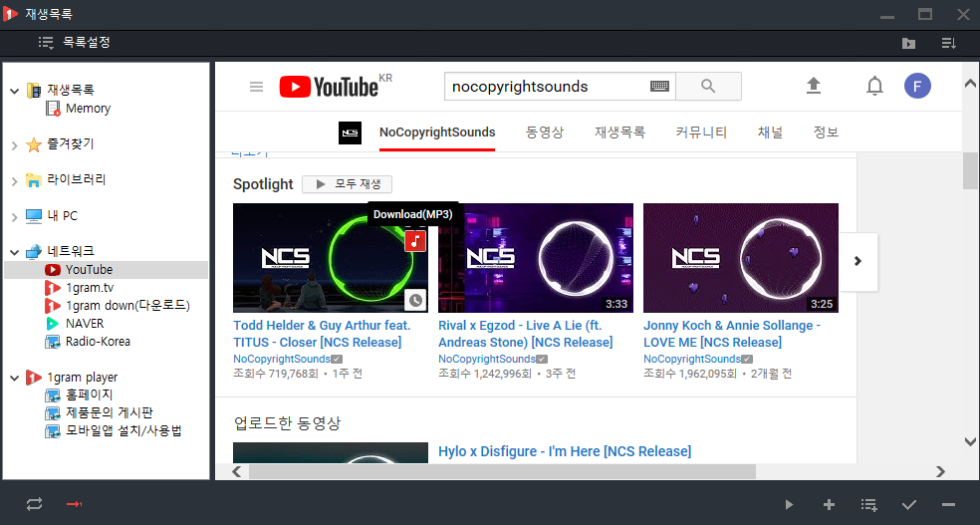Click the red Download(MP3) music note icon
980x525 pixels.
(x=415, y=241)
